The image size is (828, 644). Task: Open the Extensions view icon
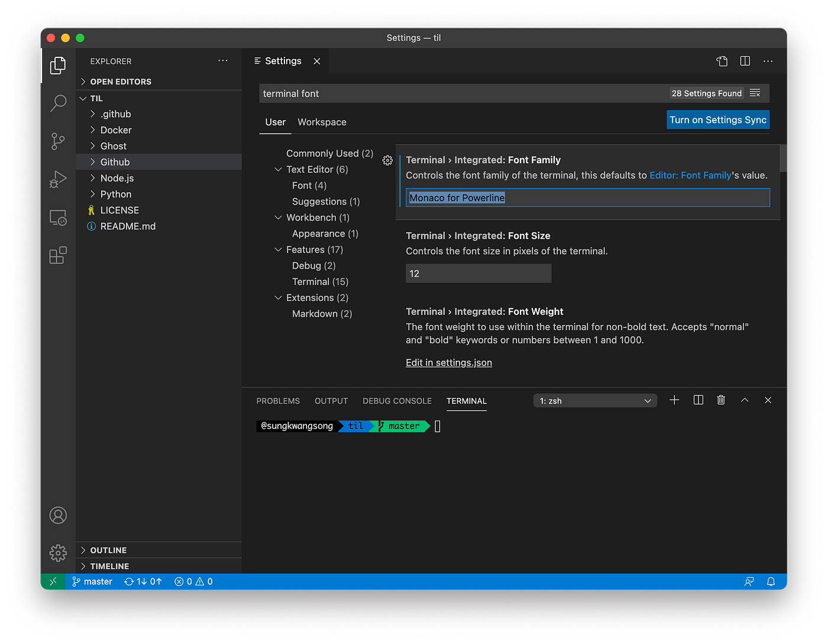pos(58,255)
